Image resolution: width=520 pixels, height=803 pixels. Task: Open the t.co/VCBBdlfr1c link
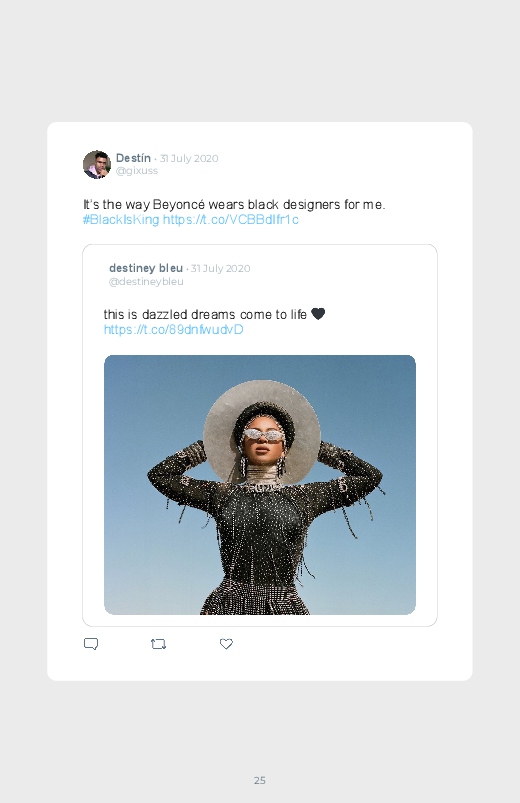231,220
